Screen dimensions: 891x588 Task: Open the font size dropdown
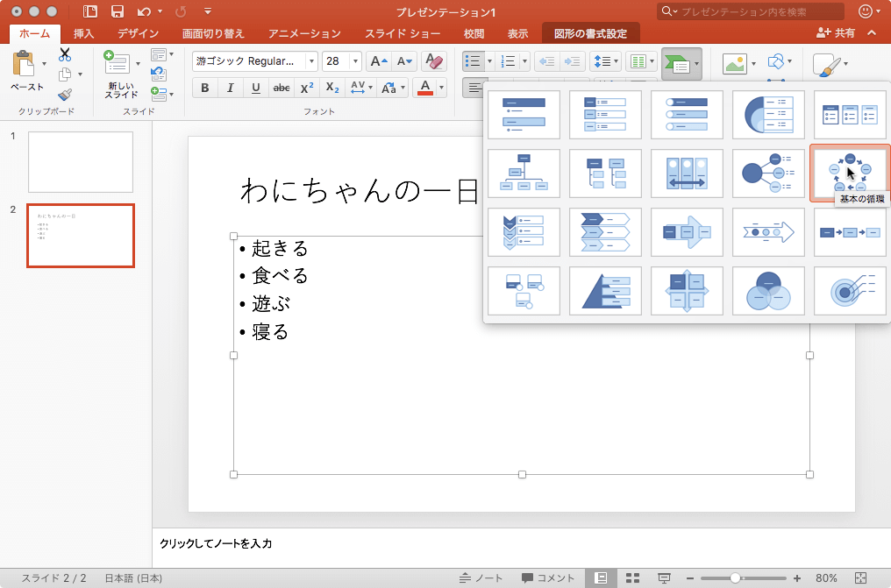[354, 61]
